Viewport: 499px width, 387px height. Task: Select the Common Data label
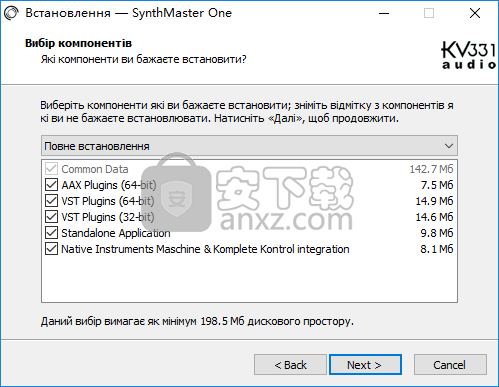[x=95, y=169]
